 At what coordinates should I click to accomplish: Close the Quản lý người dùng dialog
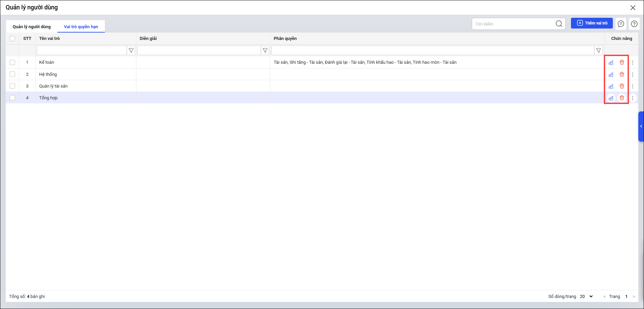click(633, 8)
